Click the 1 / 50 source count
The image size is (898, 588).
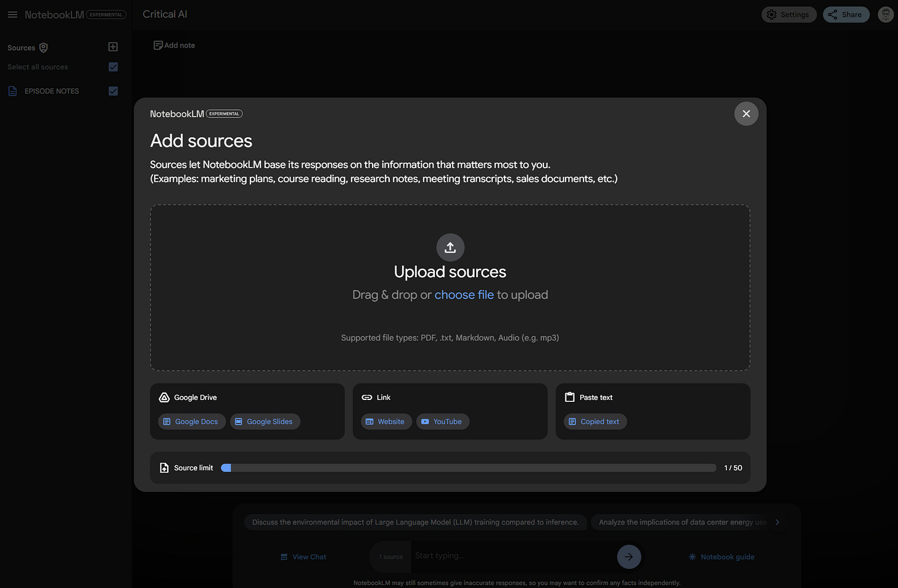tap(733, 468)
